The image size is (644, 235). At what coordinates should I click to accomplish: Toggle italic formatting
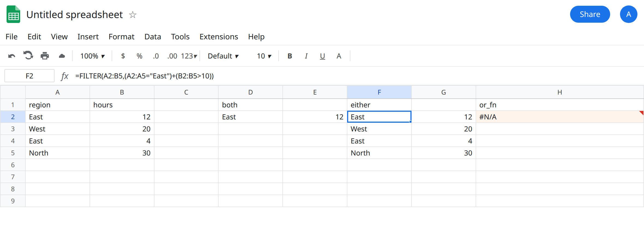(306, 56)
